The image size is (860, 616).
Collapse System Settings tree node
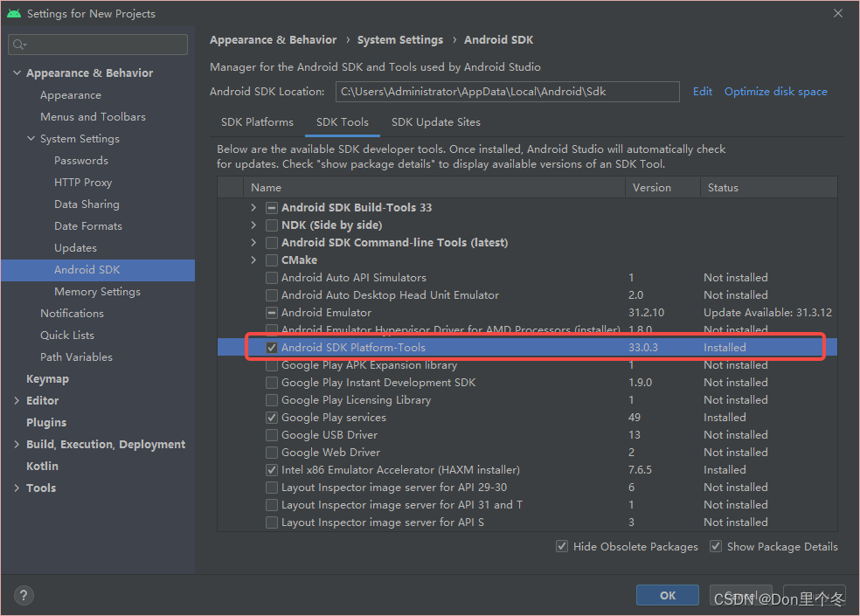click(31, 139)
